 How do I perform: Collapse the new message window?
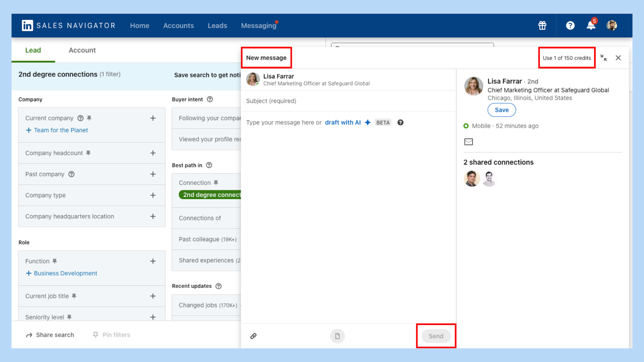(603, 58)
